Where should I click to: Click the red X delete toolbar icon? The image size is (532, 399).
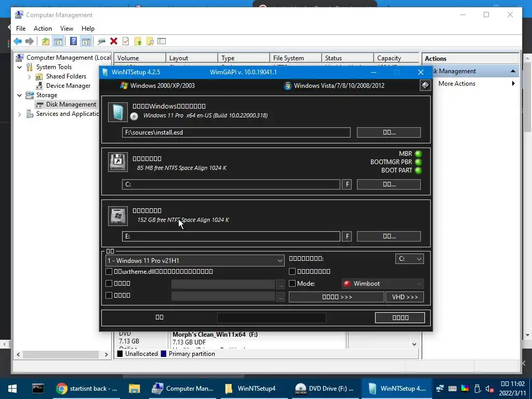[x=114, y=42]
